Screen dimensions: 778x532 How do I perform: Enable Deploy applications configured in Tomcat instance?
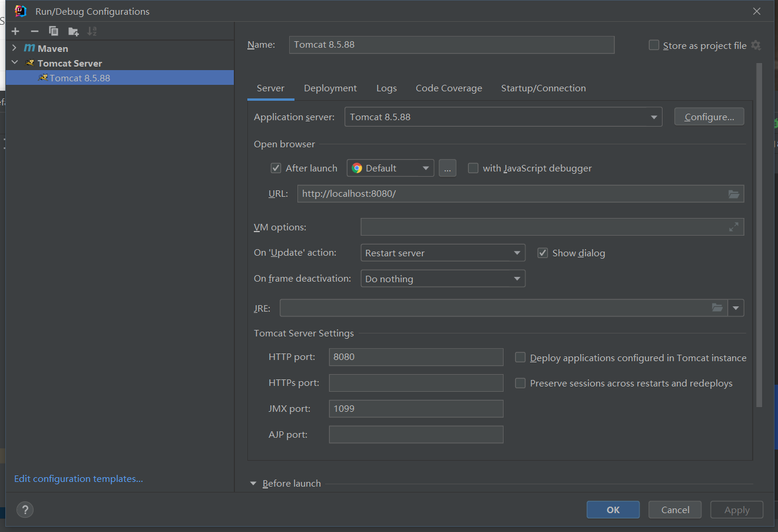(520, 357)
